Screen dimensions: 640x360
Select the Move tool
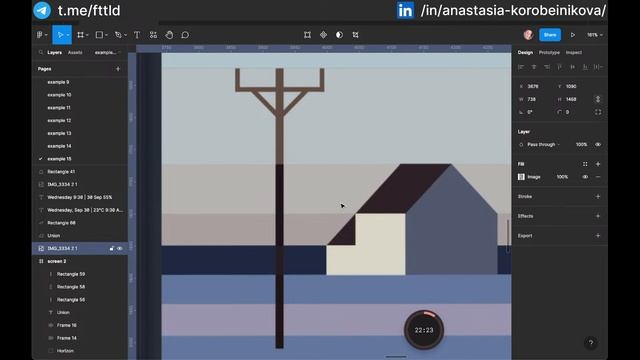tap(60, 35)
